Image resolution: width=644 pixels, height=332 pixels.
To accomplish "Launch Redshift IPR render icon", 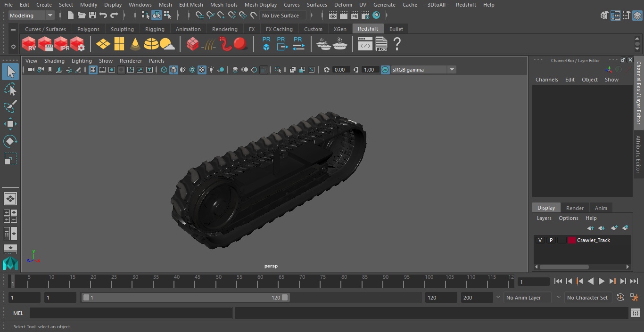I will (61, 44).
